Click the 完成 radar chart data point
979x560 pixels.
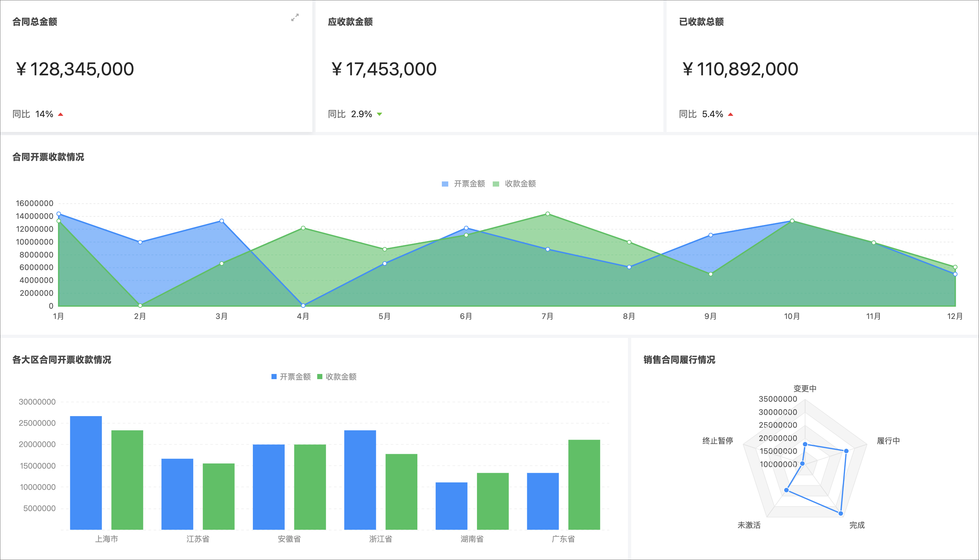pyautogui.click(x=841, y=513)
